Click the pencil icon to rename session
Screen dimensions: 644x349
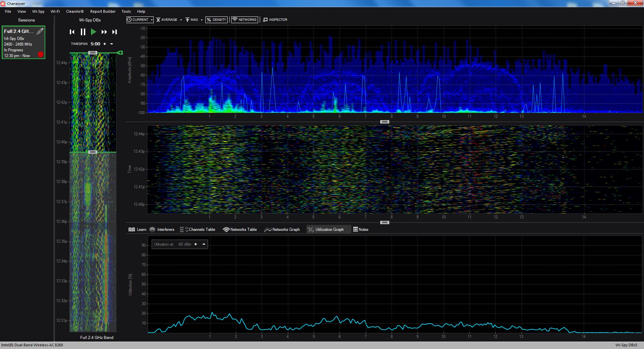[40, 31]
